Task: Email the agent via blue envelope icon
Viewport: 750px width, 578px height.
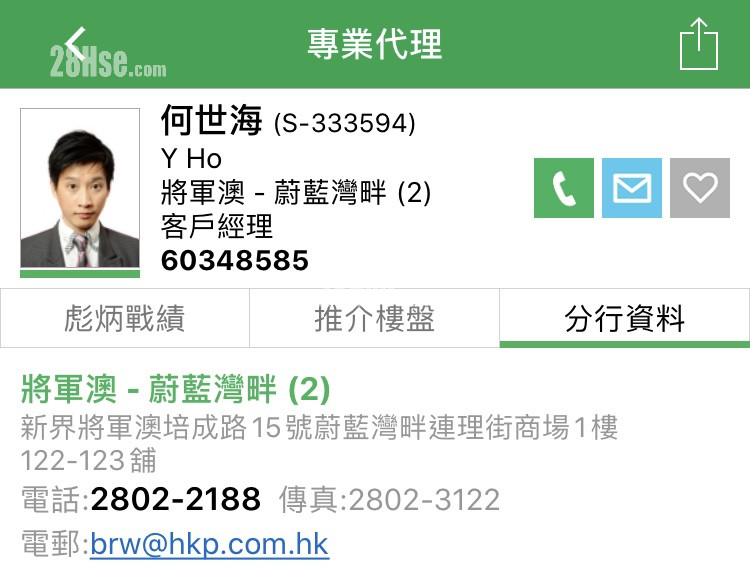Action: click(x=632, y=188)
